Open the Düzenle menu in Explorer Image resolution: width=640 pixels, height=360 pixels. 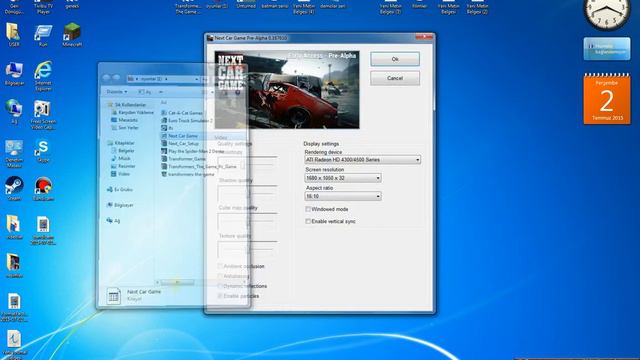[117, 92]
